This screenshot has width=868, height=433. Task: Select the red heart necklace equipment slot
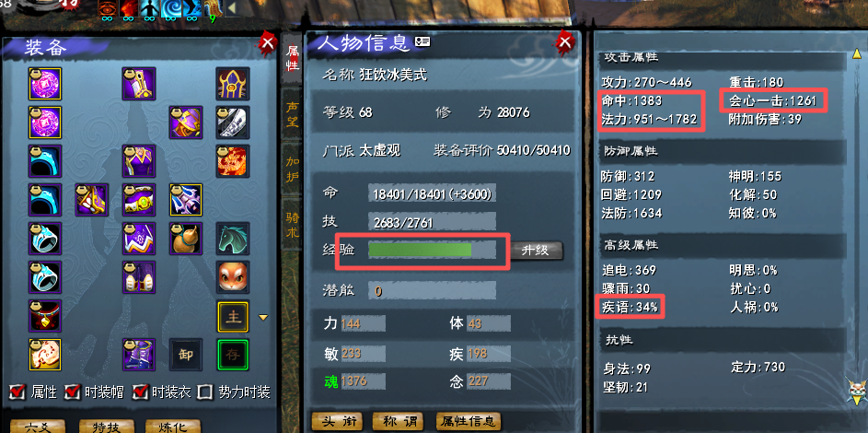pos(45,316)
